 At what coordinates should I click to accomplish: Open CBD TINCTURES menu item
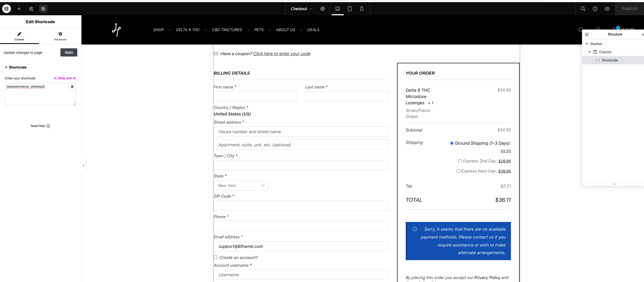[x=227, y=30]
